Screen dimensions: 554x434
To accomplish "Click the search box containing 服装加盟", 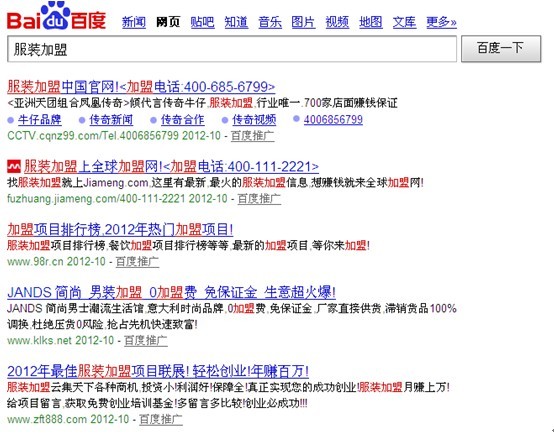I will [x=232, y=49].
